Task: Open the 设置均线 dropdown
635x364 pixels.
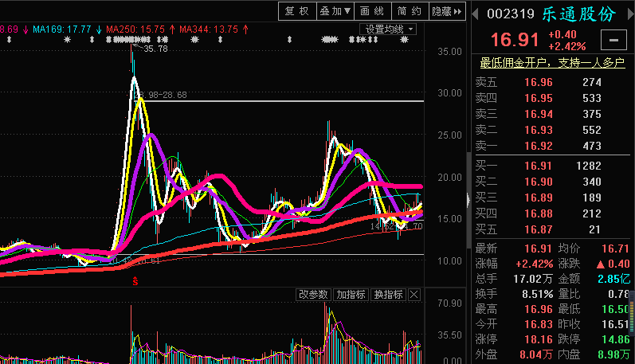Action: click(388, 29)
